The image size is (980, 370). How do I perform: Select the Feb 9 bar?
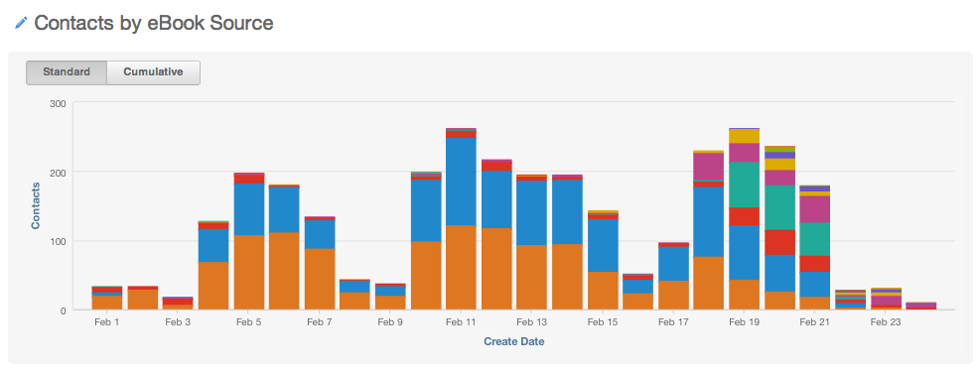pos(390,297)
